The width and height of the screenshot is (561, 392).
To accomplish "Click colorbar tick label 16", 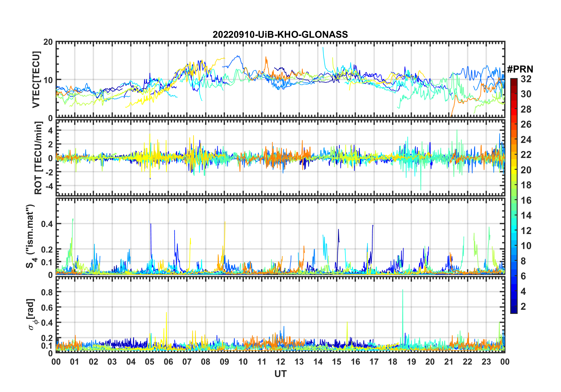I will pyautogui.click(x=526, y=200).
